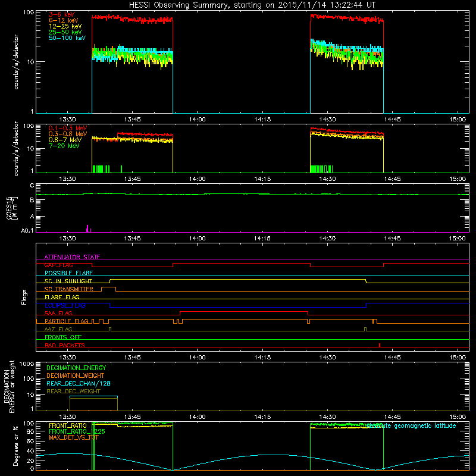Select the PARTICLE_FLAG label
This screenshot has width=476, height=476.
click(67, 321)
